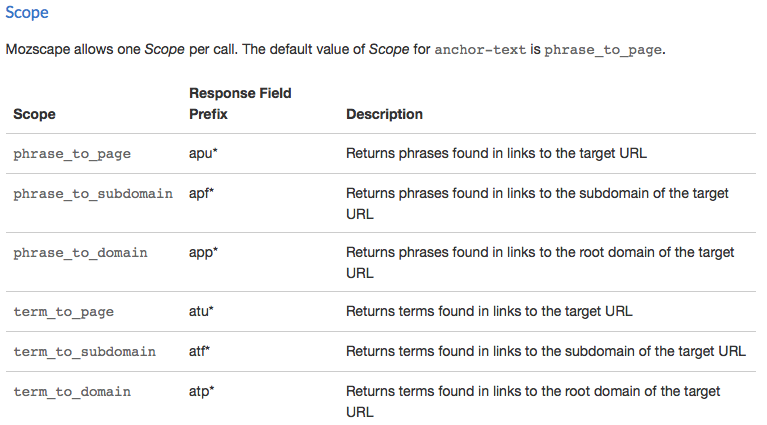Click the apf* prefix cell

202,193
